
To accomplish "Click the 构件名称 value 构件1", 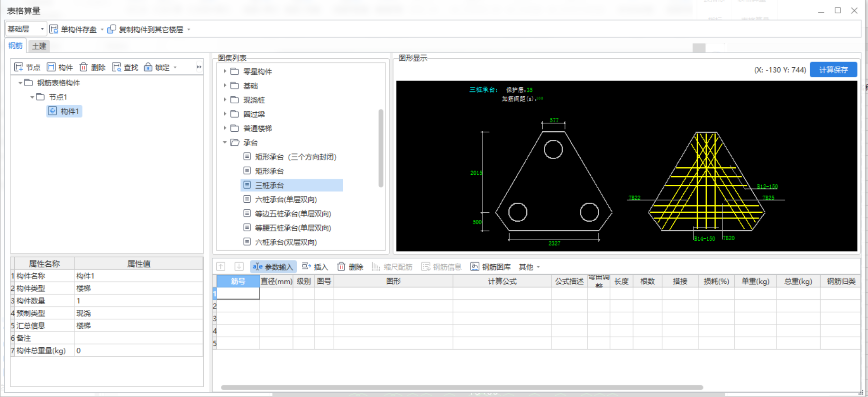I will [x=138, y=276].
